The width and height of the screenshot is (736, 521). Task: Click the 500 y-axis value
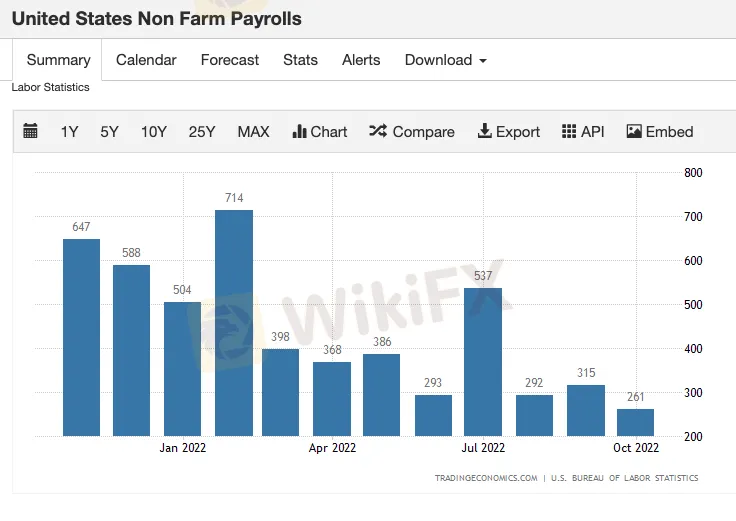pyautogui.click(x=693, y=305)
